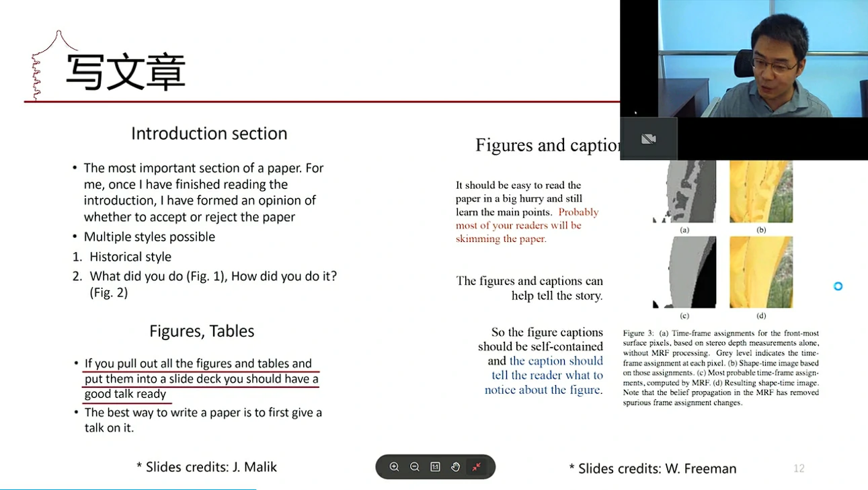Click the blue progress bar at bottom
Image resolution: width=868 pixels, height=490 pixels.
[128, 489]
